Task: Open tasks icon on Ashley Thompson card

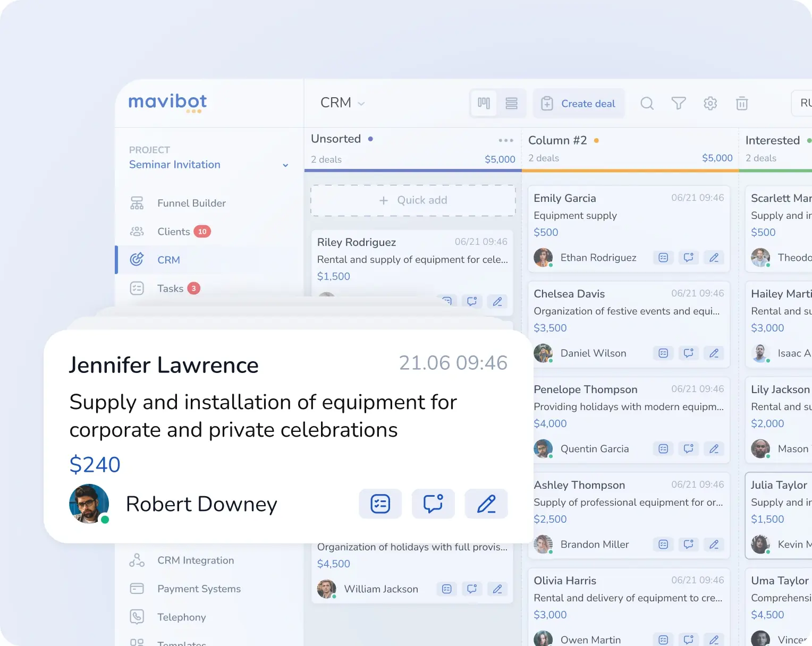Action: (x=663, y=545)
